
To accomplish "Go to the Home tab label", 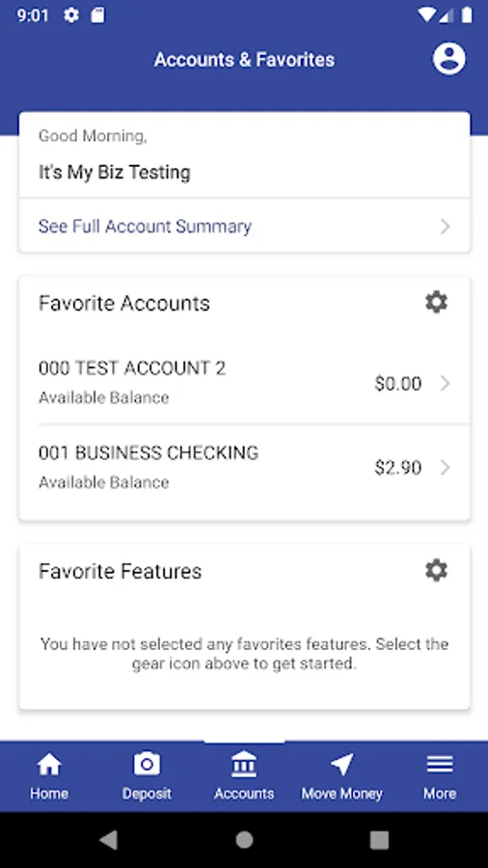I will point(49,794).
